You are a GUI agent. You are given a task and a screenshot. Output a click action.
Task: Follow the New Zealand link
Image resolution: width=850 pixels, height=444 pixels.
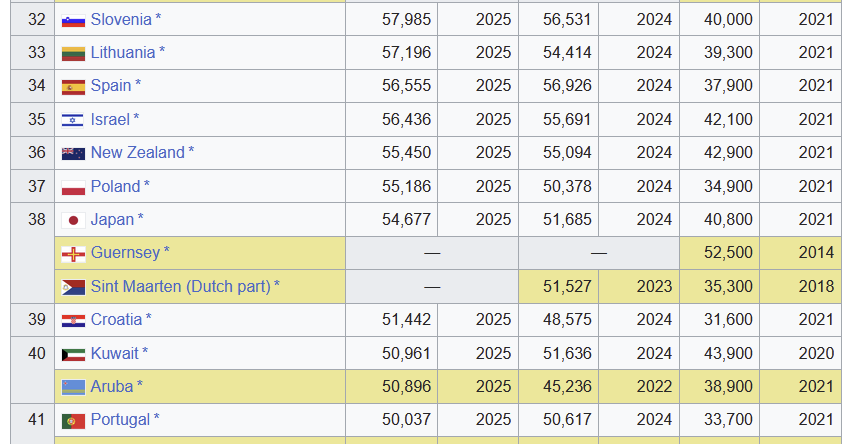[137, 153]
